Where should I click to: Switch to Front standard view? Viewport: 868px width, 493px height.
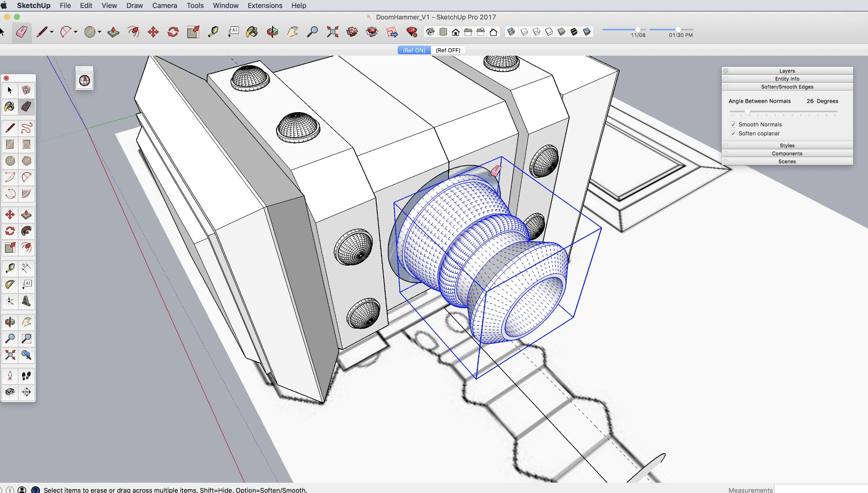(456, 32)
